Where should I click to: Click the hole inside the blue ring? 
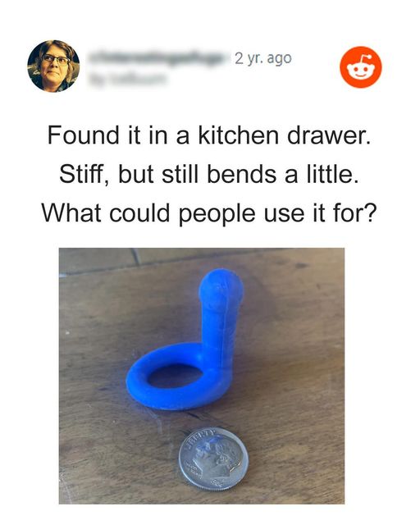point(176,376)
